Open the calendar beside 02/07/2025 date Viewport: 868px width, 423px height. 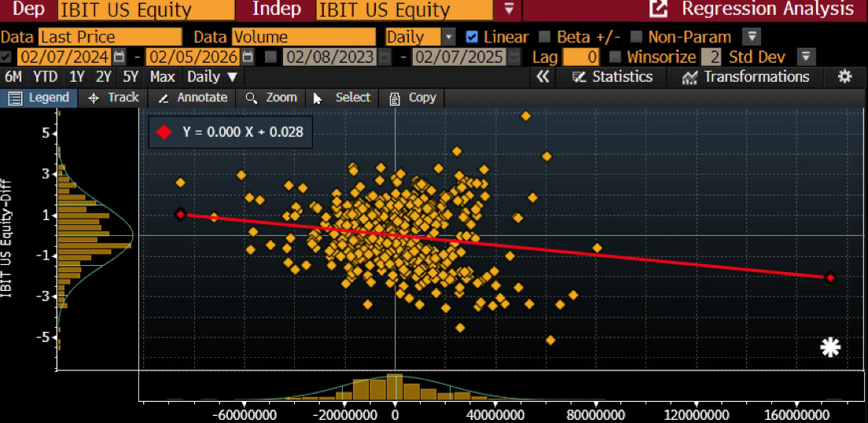coord(513,57)
